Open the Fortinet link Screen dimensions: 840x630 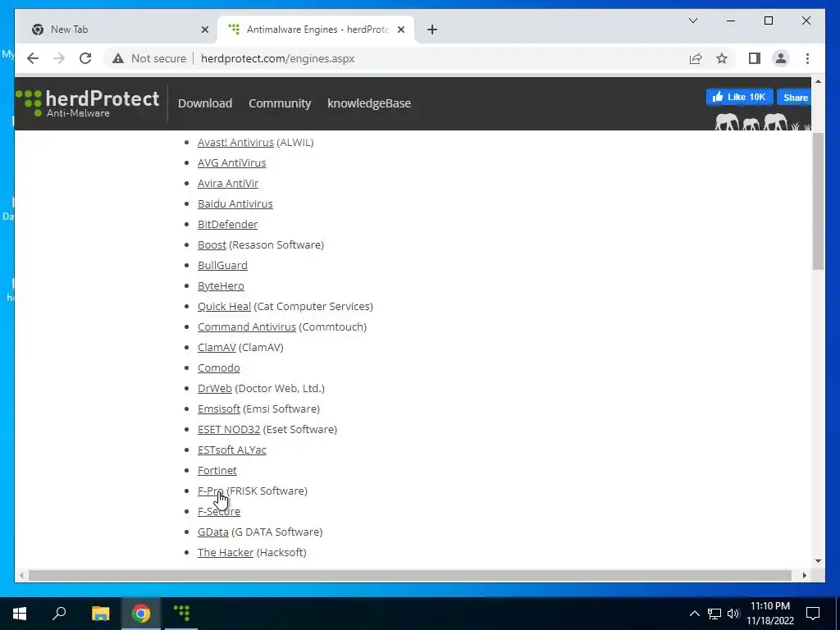217,470
